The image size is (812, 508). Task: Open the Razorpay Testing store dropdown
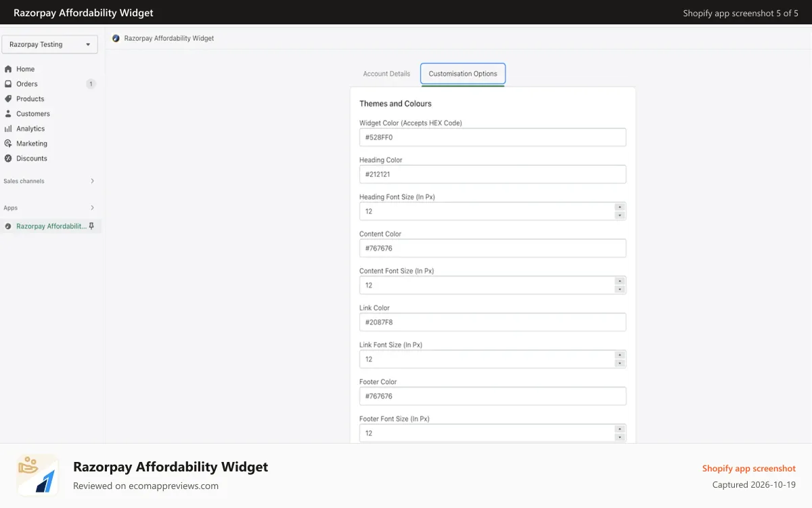pyautogui.click(x=49, y=45)
